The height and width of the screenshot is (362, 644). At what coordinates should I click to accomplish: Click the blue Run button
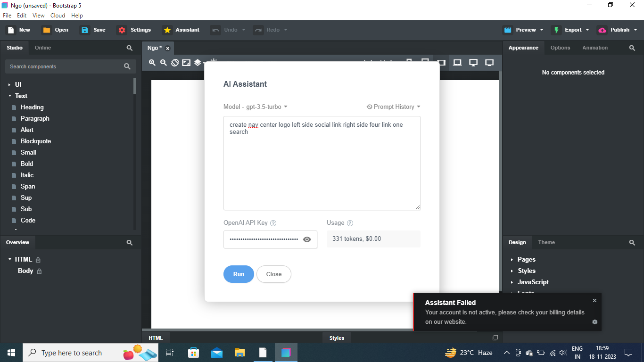[239, 274]
